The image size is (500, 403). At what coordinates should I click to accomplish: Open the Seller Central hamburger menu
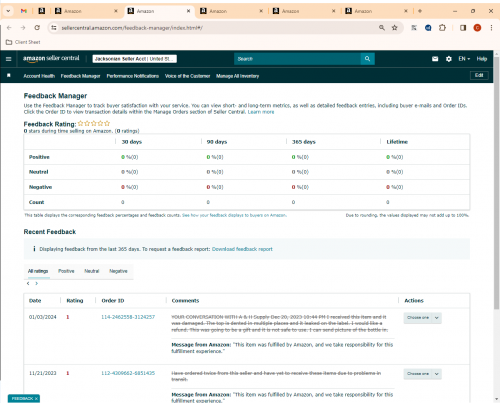[x=9, y=59]
